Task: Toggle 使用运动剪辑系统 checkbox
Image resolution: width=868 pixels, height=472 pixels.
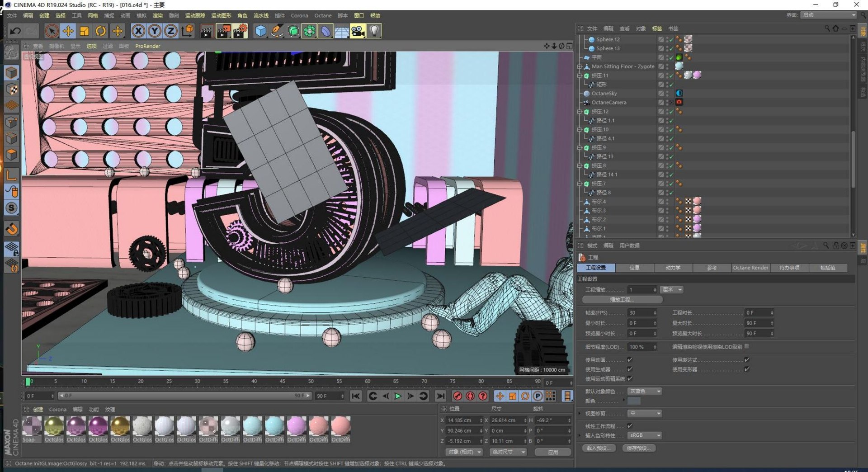Action: click(x=630, y=379)
